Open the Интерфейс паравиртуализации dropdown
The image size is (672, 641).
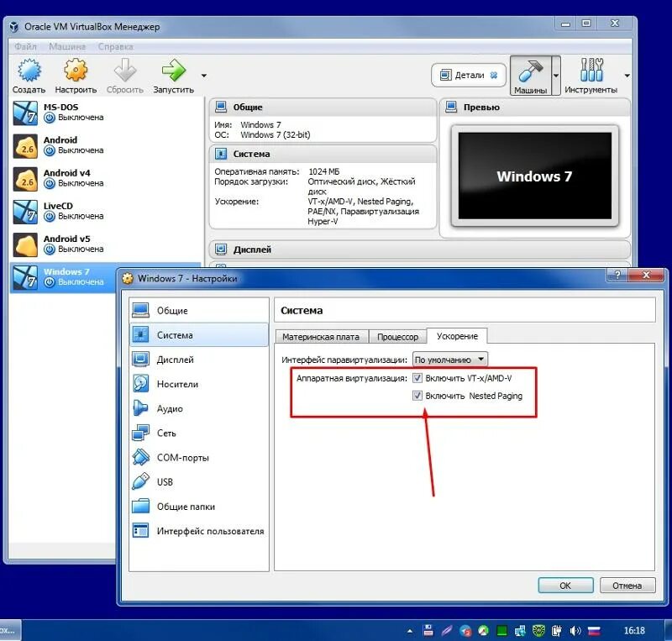click(450, 360)
